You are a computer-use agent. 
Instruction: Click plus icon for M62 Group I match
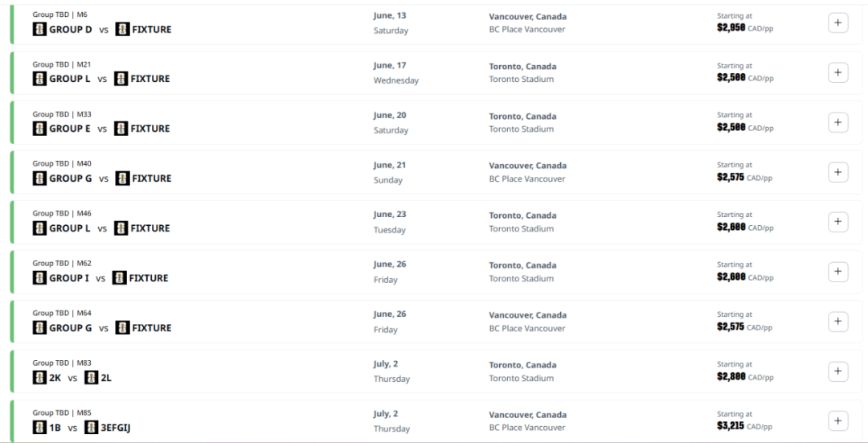click(837, 271)
